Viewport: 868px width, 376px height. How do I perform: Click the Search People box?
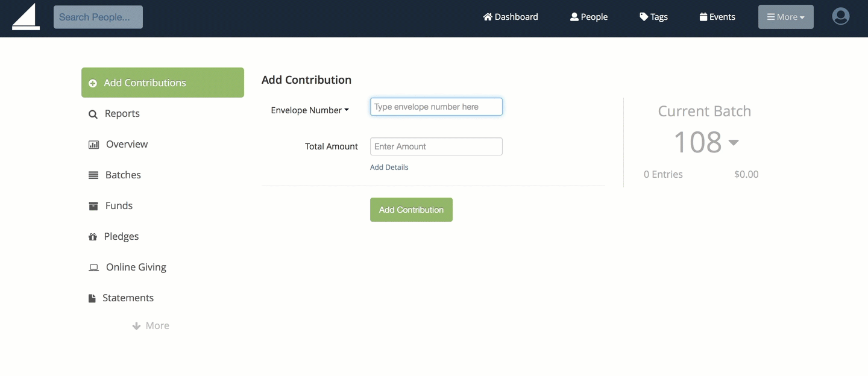98,17
